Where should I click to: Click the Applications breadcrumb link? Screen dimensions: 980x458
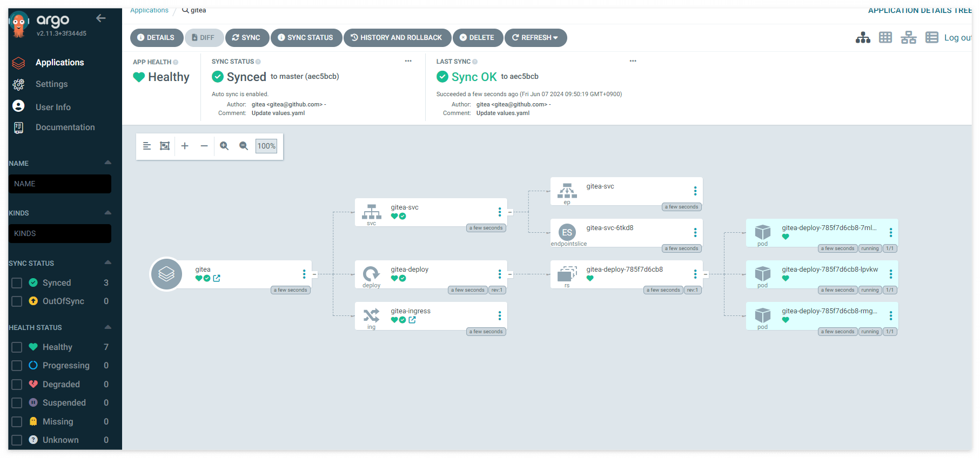(x=149, y=10)
